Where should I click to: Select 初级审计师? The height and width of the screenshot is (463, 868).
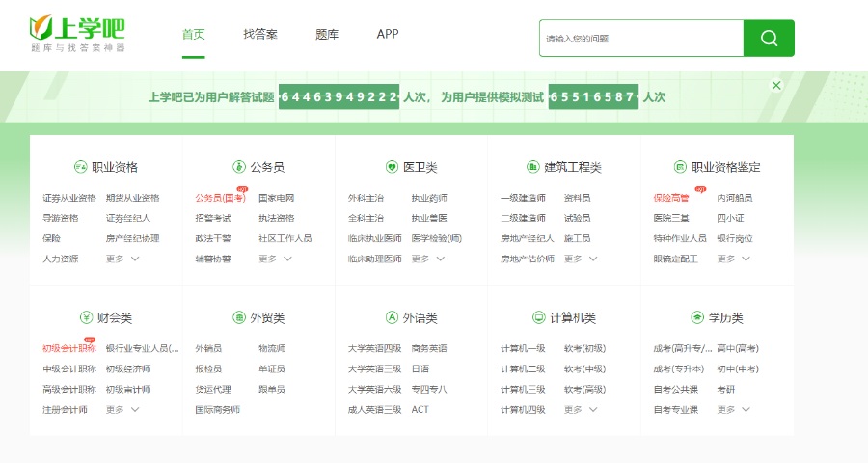pos(128,390)
